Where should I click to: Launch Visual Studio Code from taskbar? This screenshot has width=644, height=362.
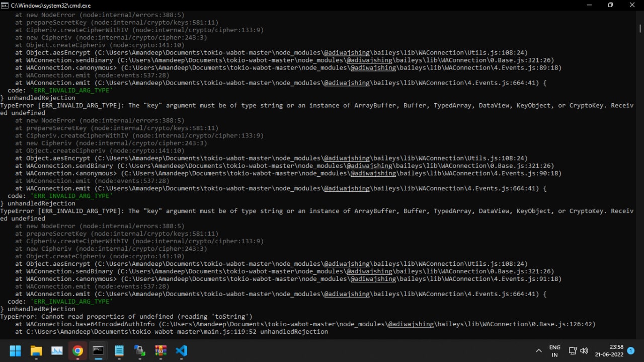(x=181, y=350)
